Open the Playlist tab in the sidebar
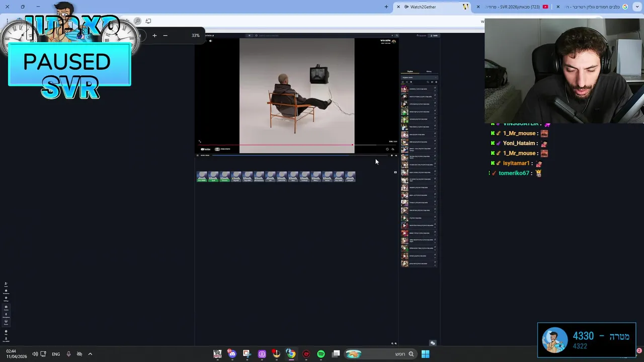644x362 pixels. click(x=410, y=71)
